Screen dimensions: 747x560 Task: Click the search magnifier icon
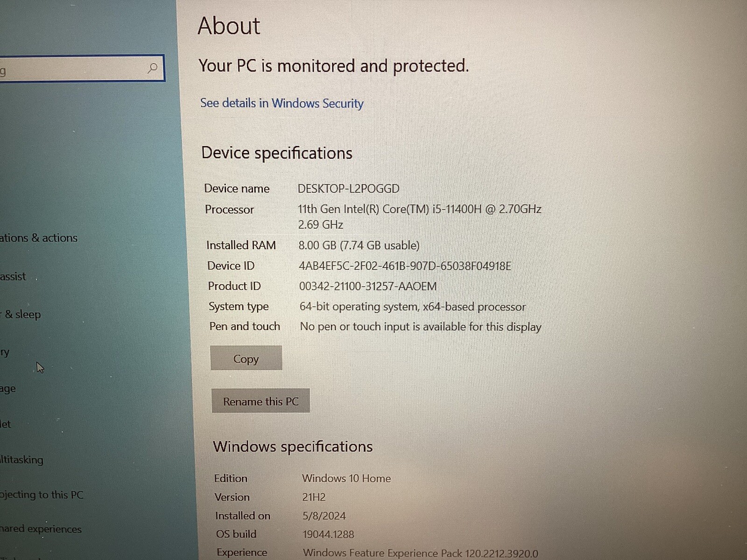coord(152,69)
